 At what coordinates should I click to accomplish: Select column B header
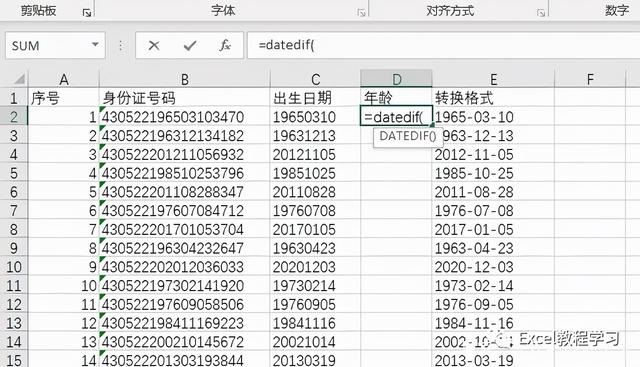[x=184, y=79]
